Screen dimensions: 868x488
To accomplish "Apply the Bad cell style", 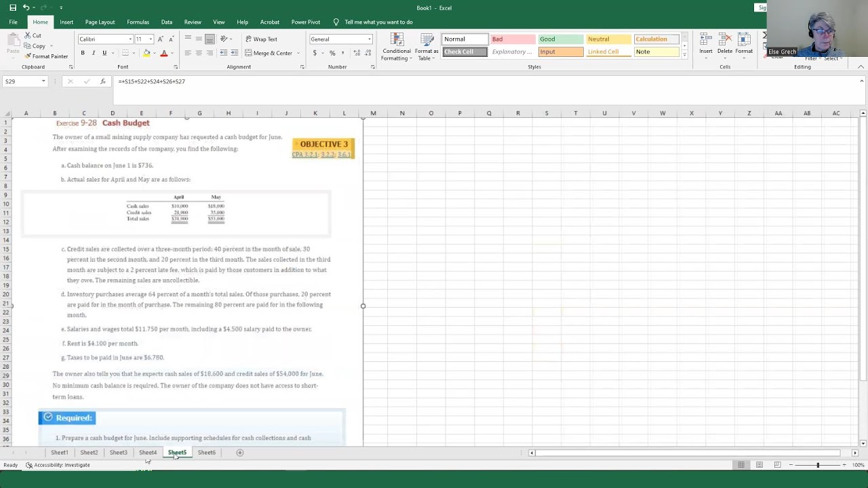I will coord(513,39).
